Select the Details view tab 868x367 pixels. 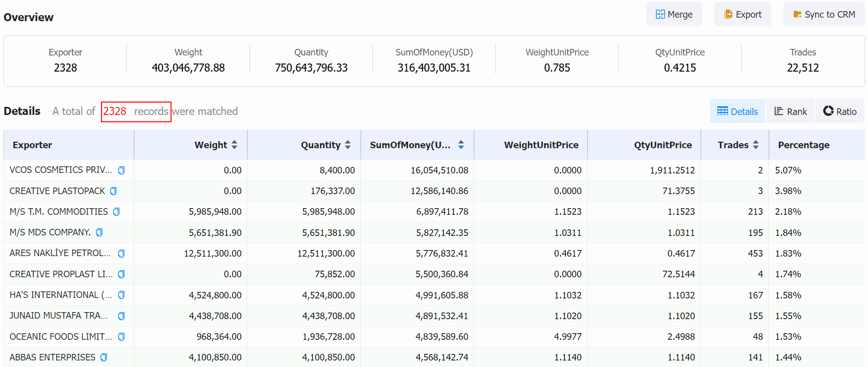[x=738, y=111]
